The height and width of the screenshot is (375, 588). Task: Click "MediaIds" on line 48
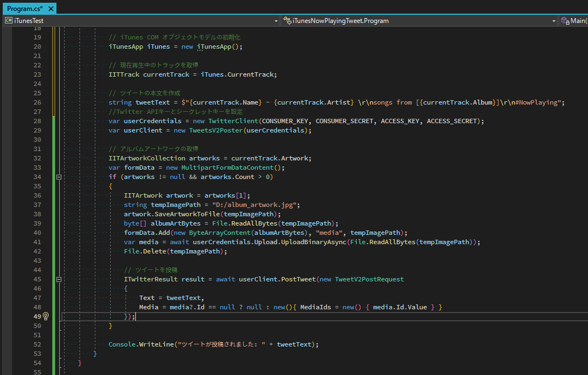[x=316, y=307]
